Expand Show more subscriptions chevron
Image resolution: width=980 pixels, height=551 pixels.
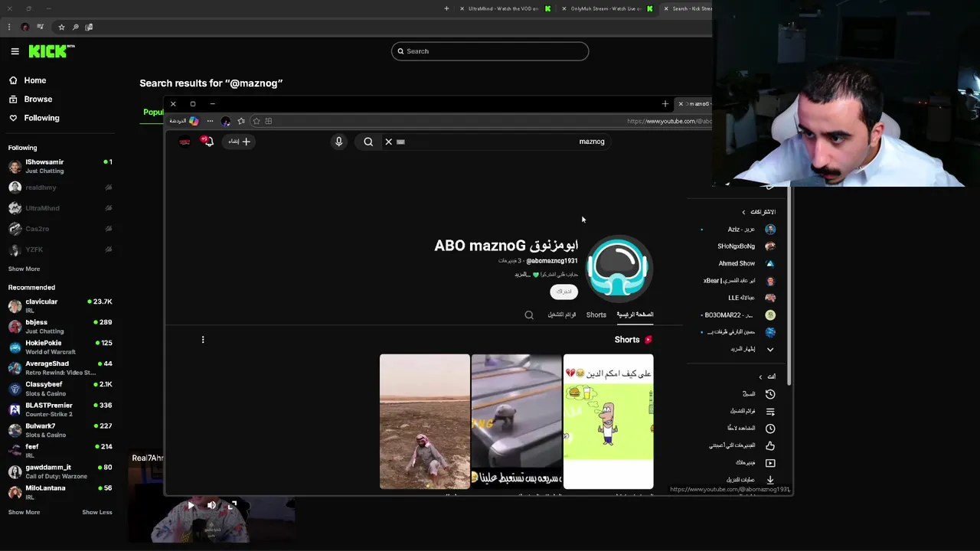(770, 349)
